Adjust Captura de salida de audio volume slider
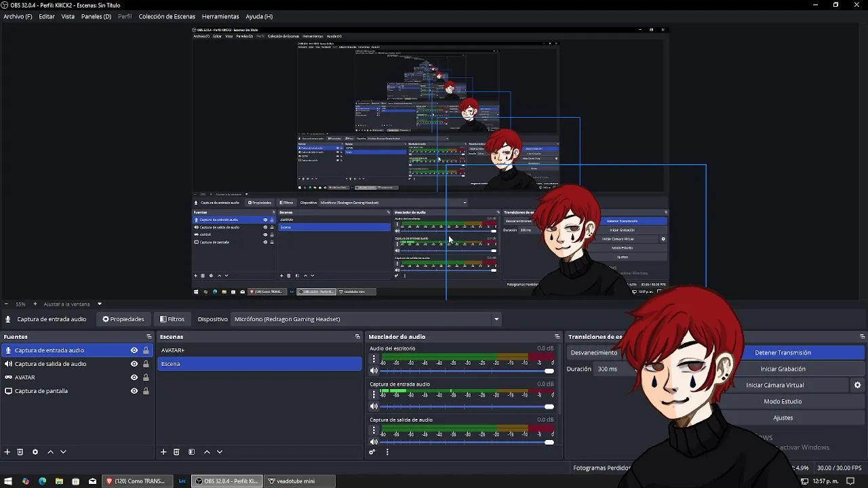Viewport: 868px width, 488px height. coord(467,442)
